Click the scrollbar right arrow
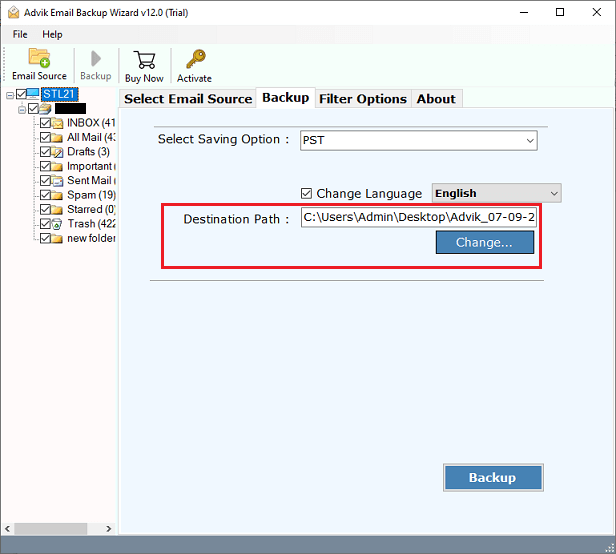 [x=109, y=528]
